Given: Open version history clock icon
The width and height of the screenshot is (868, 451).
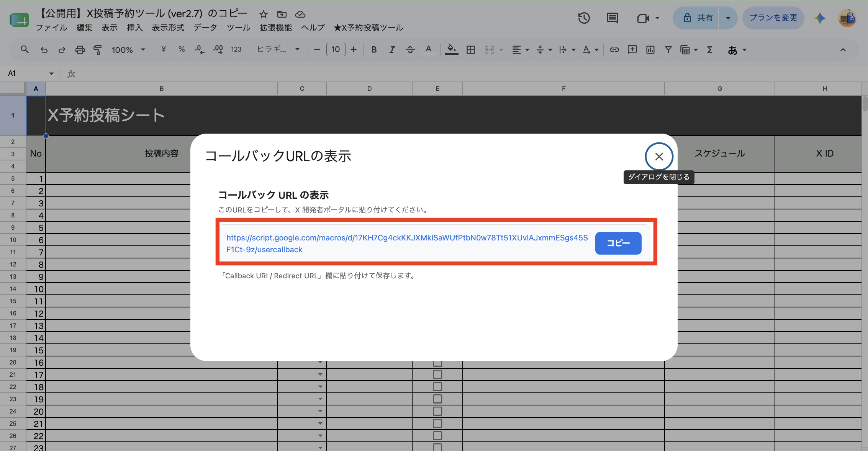Looking at the screenshot, I should 584,18.
